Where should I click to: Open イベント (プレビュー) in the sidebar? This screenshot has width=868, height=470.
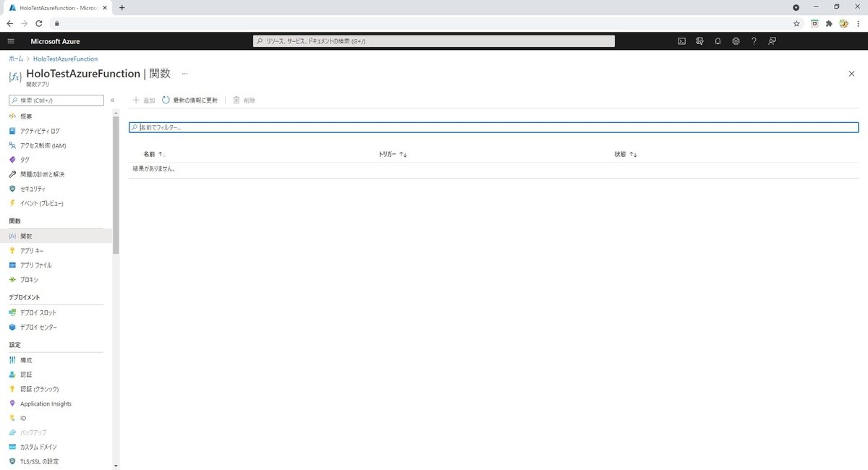[42, 203]
